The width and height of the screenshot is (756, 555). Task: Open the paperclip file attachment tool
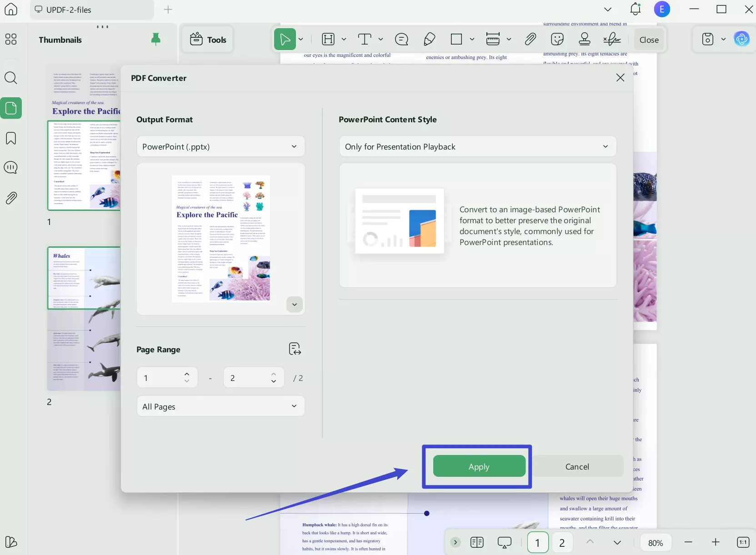tap(531, 40)
